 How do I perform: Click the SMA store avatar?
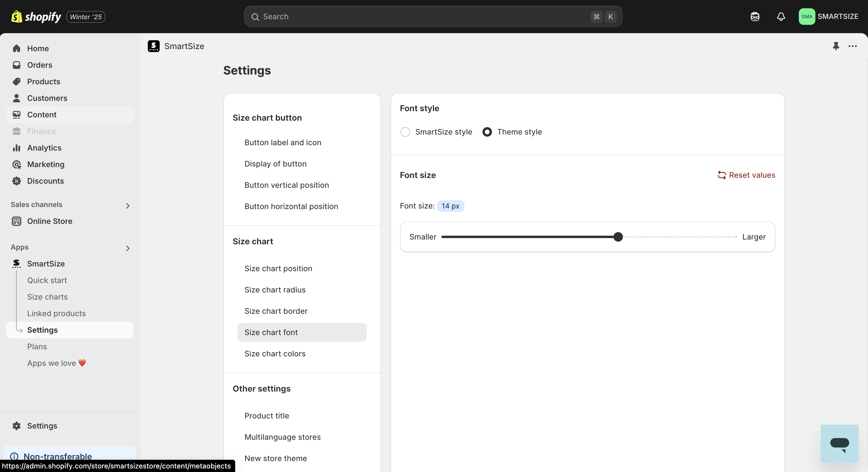click(x=807, y=17)
